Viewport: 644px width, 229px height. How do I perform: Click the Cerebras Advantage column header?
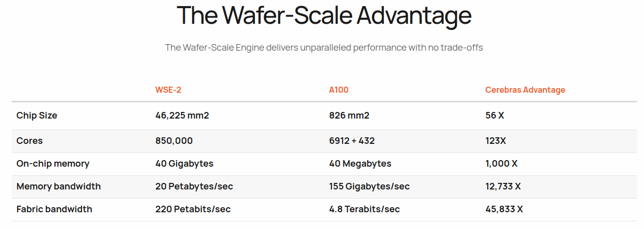(525, 90)
